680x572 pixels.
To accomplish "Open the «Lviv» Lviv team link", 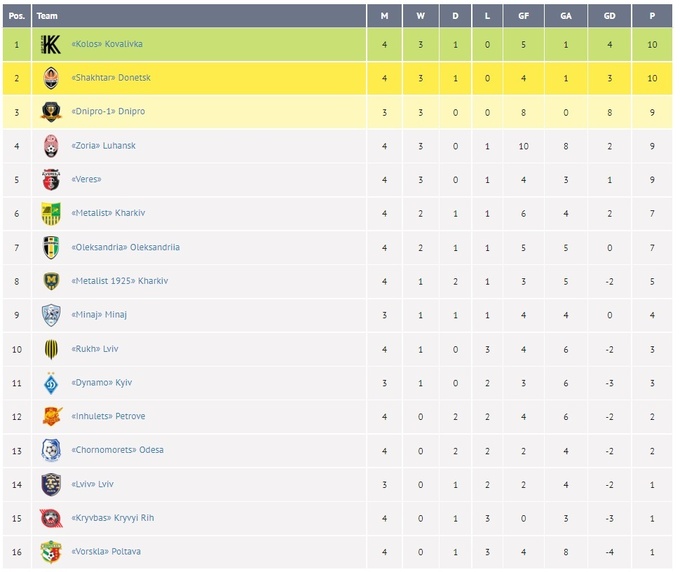I will 93,484.
